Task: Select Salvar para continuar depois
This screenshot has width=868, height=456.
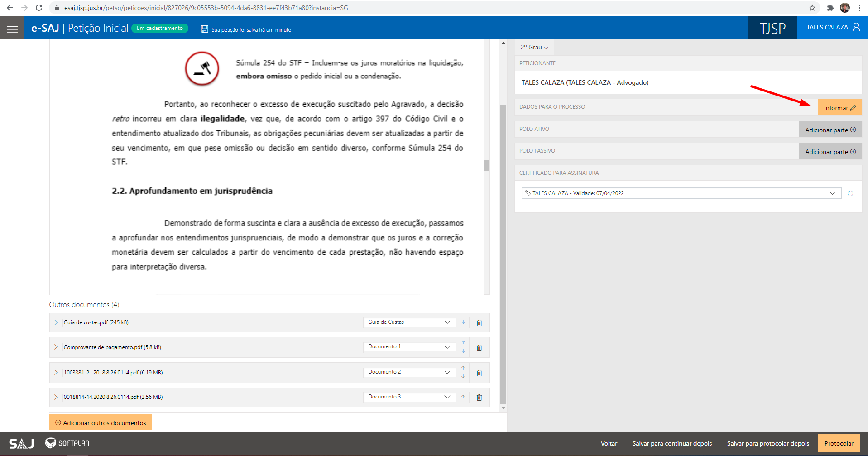Action: pyautogui.click(x=672, y=443)
